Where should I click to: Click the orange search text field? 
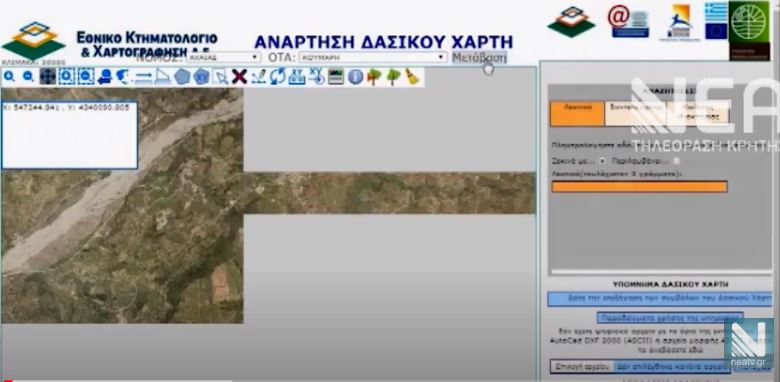[x=639, y=187]
